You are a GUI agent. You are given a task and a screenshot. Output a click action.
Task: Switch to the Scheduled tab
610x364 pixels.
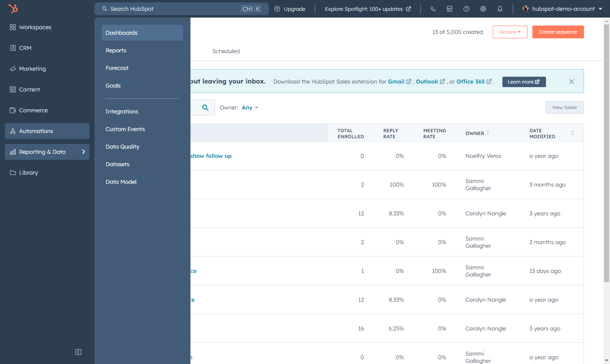click(226, 51)
